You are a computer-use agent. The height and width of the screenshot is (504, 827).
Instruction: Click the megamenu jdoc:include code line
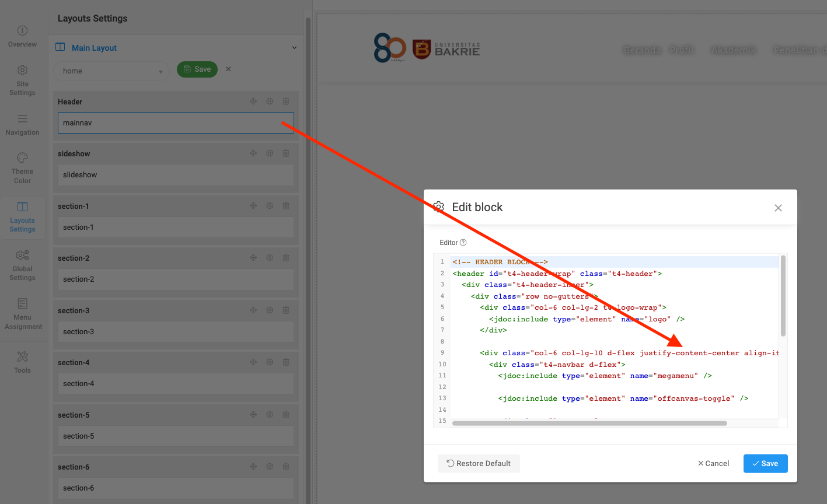tap(605, 376)
